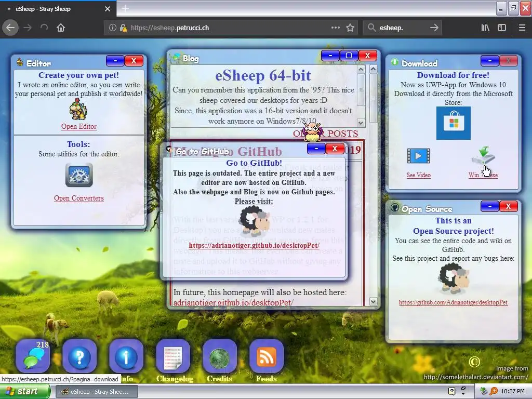
Task: Open the blue Info icon
Action: (126, 356)
